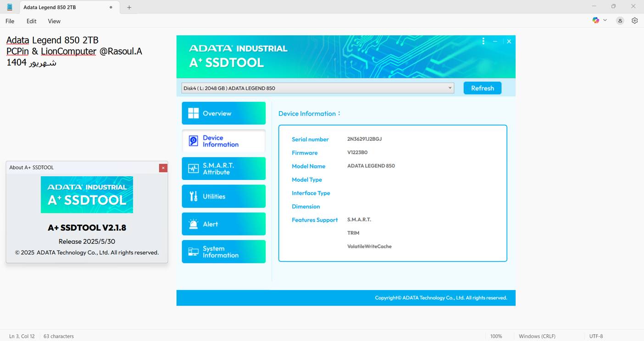This screenshot has height=341, width=644.
Task: Click the Overview grid icon
Action: click(194, 113)
